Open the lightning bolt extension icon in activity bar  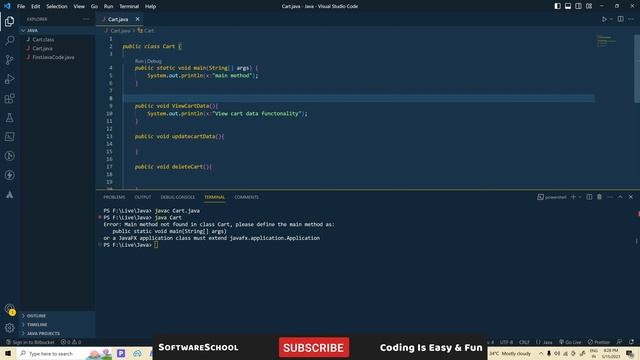point(9,175)
